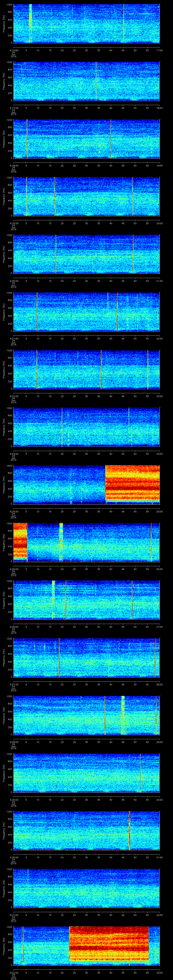Click the 9:31:00 start time label
This screenshot has height=980, width=173.
pos(14,915)
